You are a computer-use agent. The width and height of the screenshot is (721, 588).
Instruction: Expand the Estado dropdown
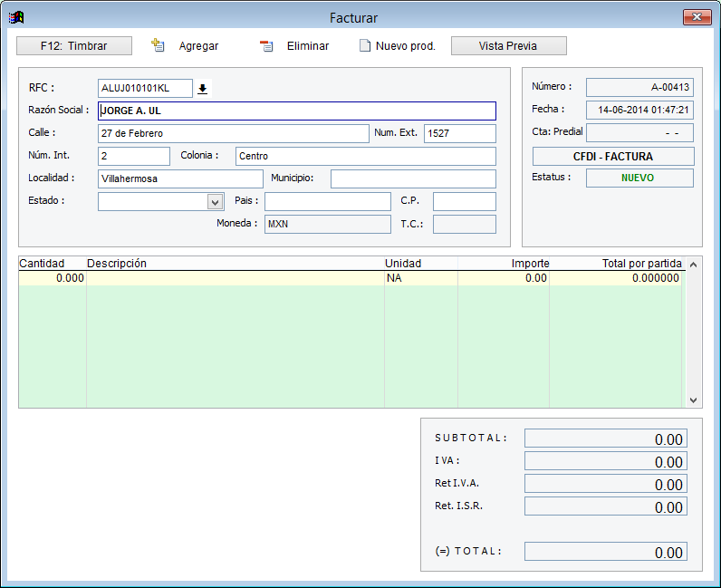[215, 202]
